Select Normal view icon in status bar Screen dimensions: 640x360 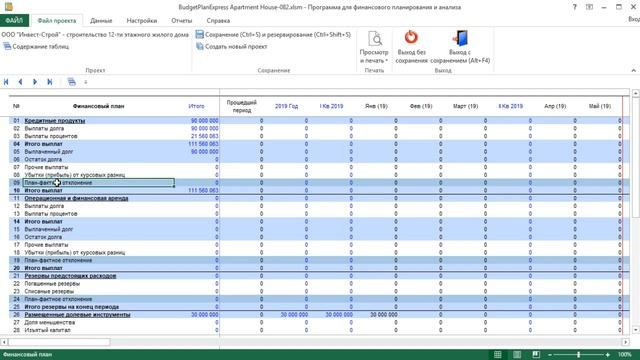coord(498,355)
